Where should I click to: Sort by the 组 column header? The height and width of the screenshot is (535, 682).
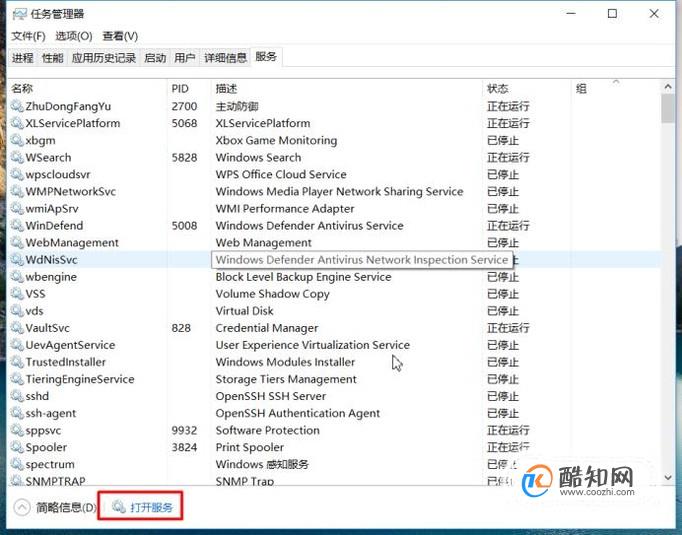pos(581,89)
